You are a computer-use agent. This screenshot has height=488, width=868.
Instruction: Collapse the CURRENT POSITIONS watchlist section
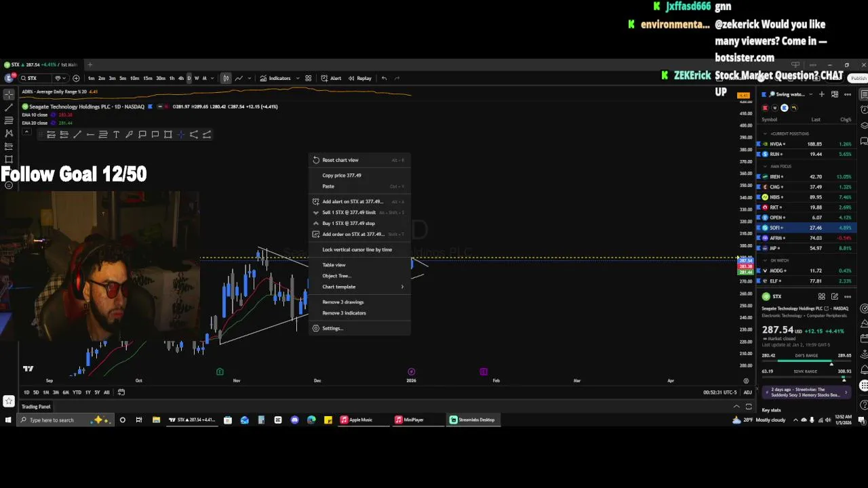(766, 134)
